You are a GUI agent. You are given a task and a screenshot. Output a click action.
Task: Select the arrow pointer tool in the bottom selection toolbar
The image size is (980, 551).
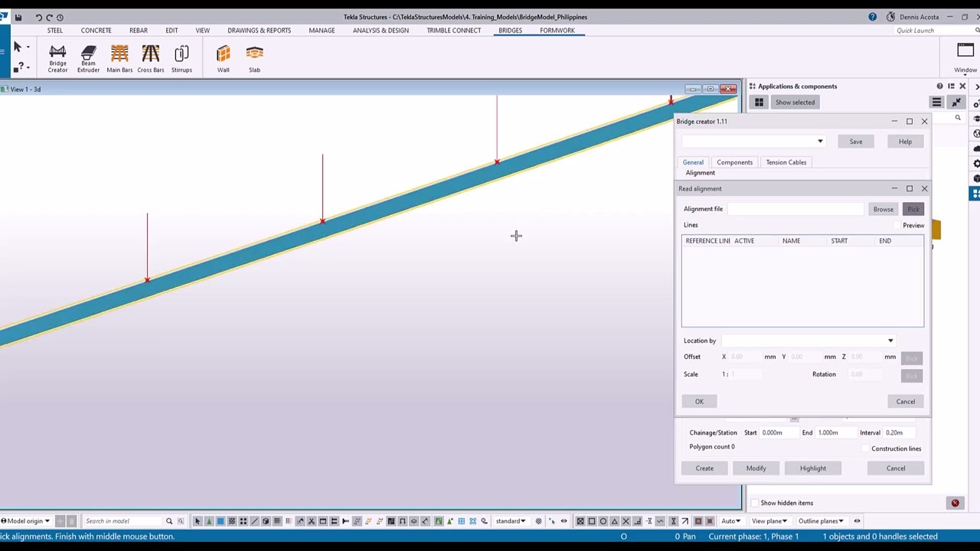coord(197,521)
